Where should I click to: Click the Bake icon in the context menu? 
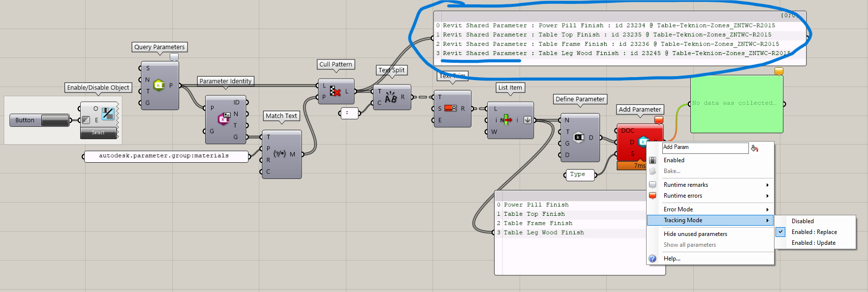click(x=652, y=171)
